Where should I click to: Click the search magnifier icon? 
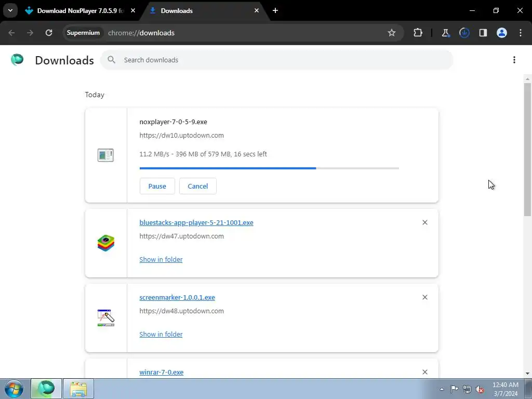coord(111,60)
